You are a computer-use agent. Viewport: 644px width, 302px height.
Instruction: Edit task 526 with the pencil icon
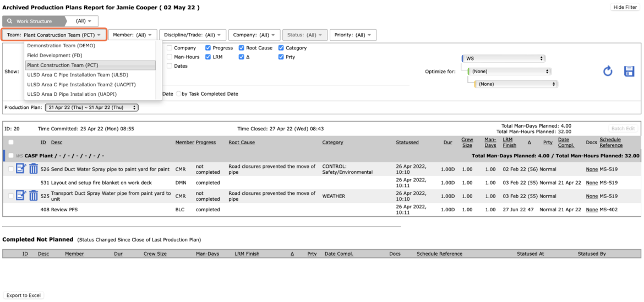(21, 169)
